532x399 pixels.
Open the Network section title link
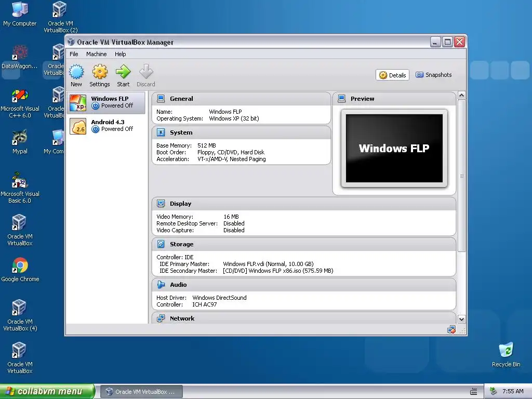[x=182, y=318]
